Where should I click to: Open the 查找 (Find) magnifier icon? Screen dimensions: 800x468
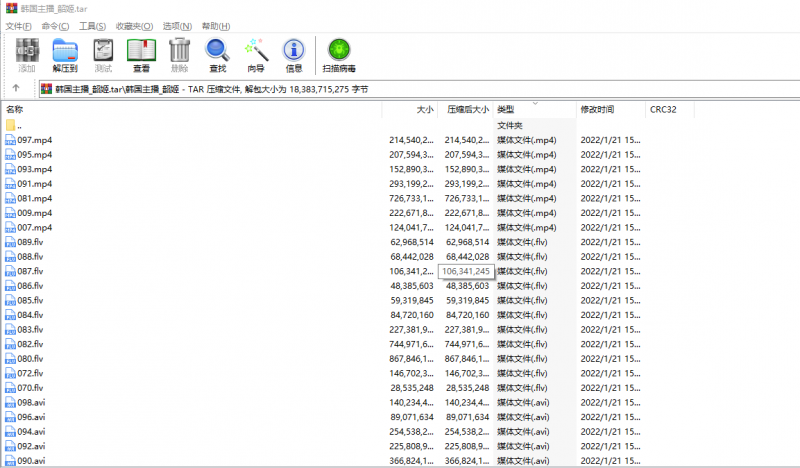click(217, 54)
